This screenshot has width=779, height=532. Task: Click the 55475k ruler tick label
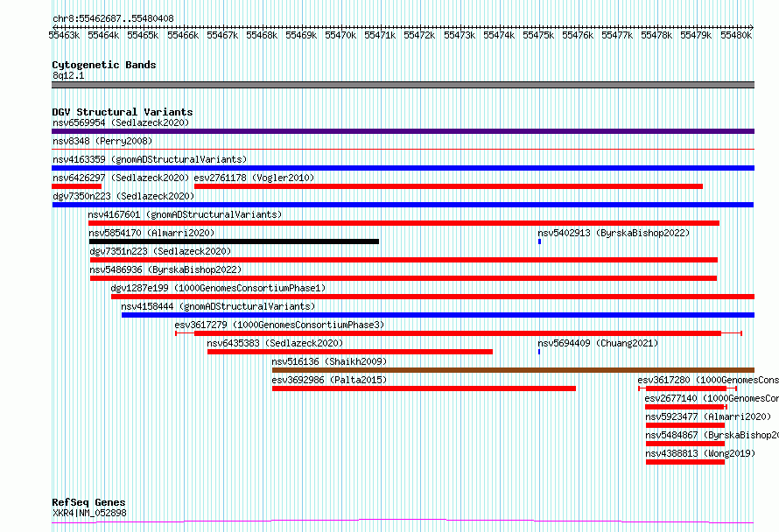538,35
